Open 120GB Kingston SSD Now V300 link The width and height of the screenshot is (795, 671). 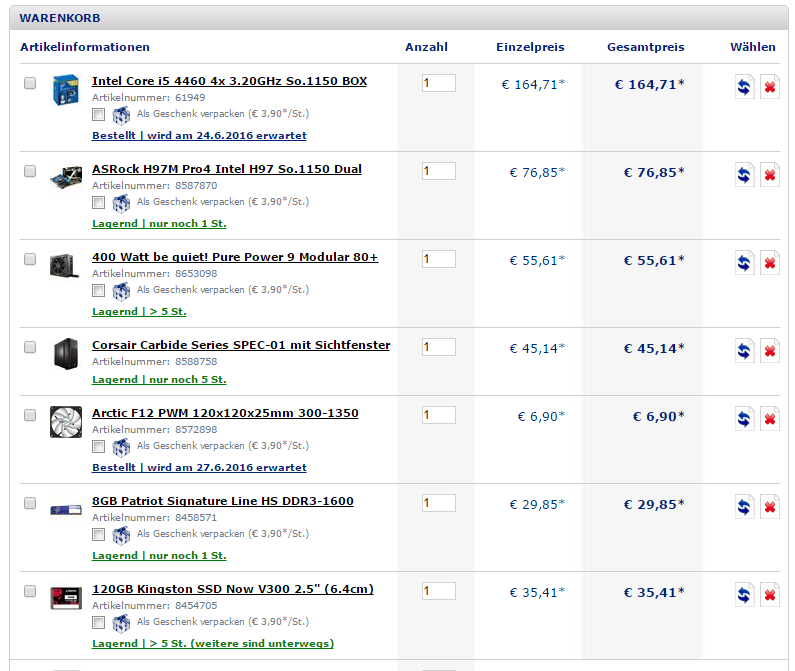click(233, 589)
